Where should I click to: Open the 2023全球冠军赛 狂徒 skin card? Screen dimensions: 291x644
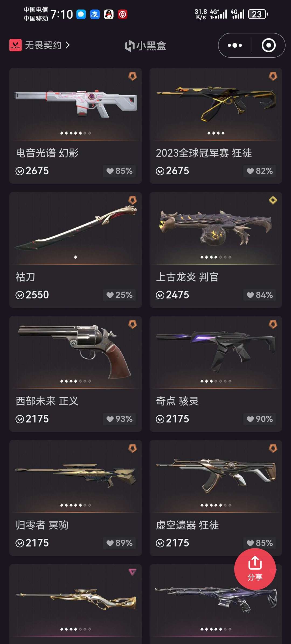[x=216, y=126]
